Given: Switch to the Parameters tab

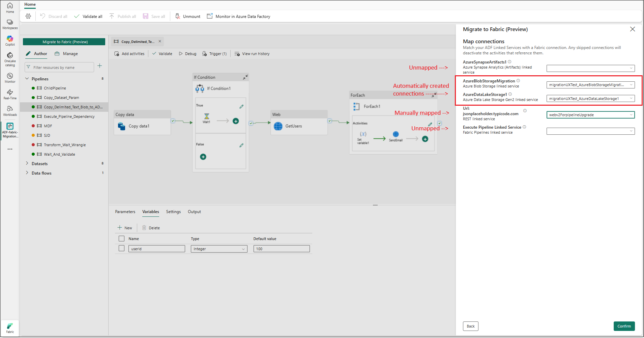Looking at the screenshot, I should [125, 212].
